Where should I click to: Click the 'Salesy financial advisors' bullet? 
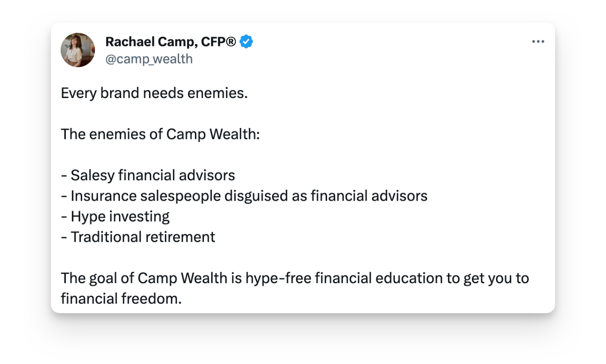tap(148, 175)
